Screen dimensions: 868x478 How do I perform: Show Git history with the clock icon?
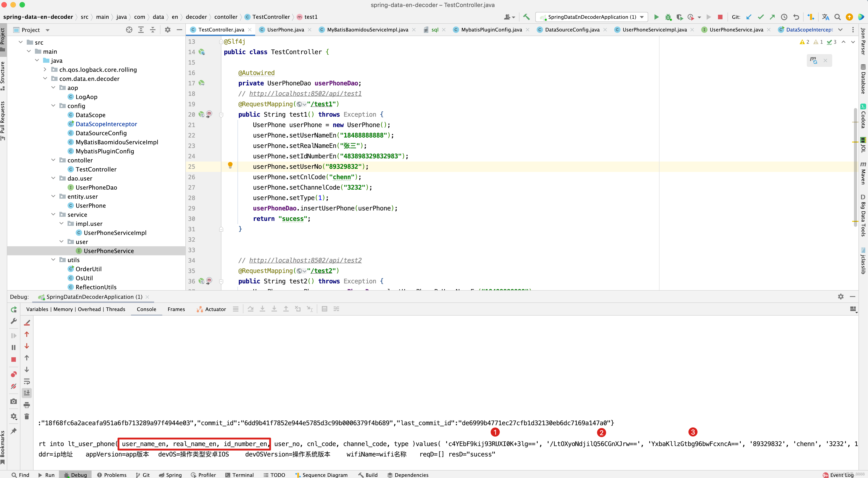[784, 17]
